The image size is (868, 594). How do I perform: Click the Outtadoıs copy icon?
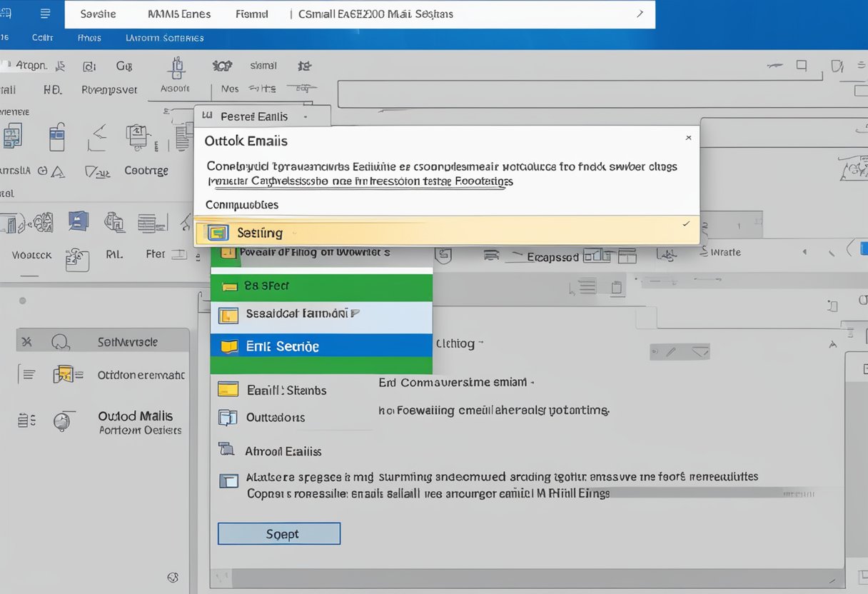pos(228,418)
